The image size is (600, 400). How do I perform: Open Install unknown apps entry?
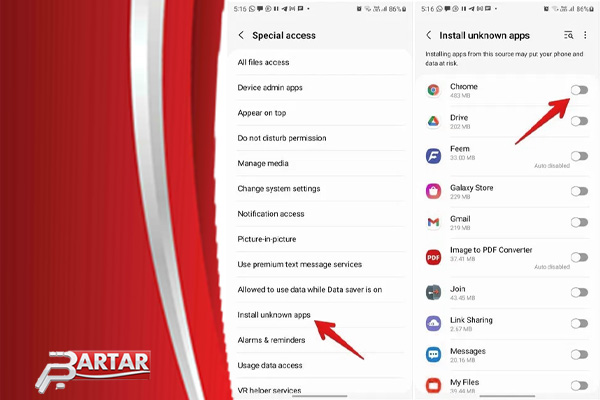(x=274, y=315)
